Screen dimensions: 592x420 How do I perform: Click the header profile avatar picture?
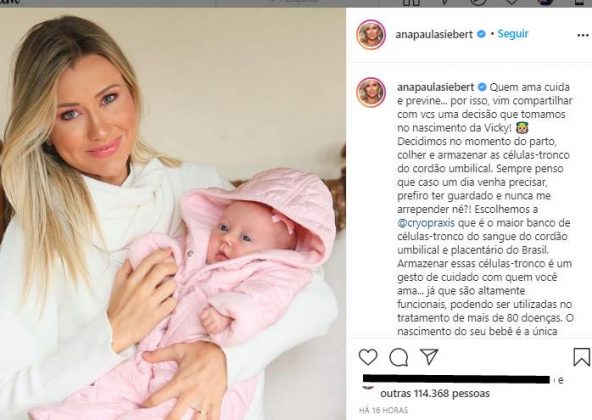[371, 34]
